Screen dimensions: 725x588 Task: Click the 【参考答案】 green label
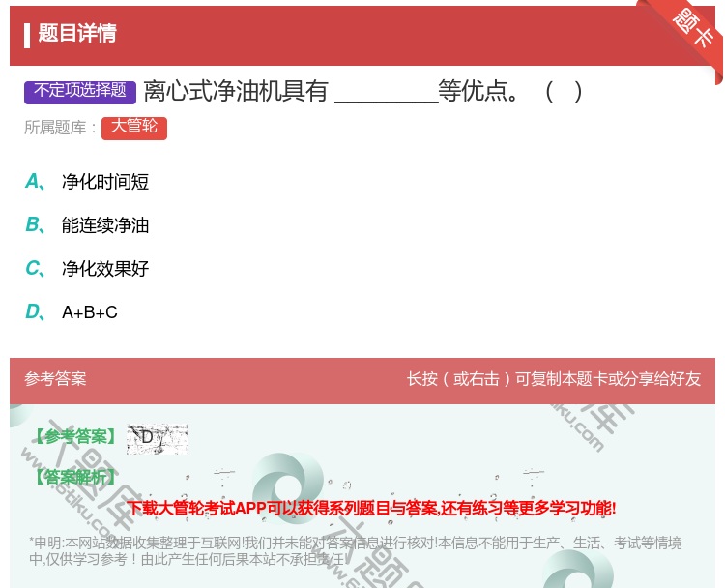pos(75,436)
